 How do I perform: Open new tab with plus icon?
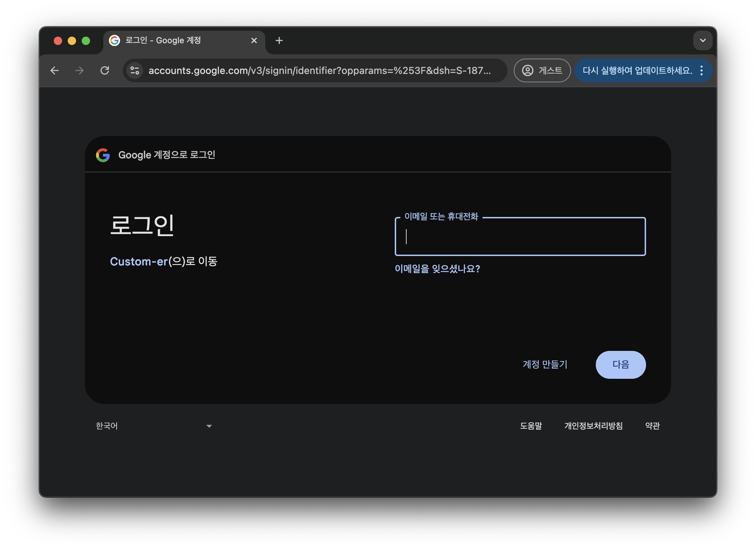coord(279,41)
